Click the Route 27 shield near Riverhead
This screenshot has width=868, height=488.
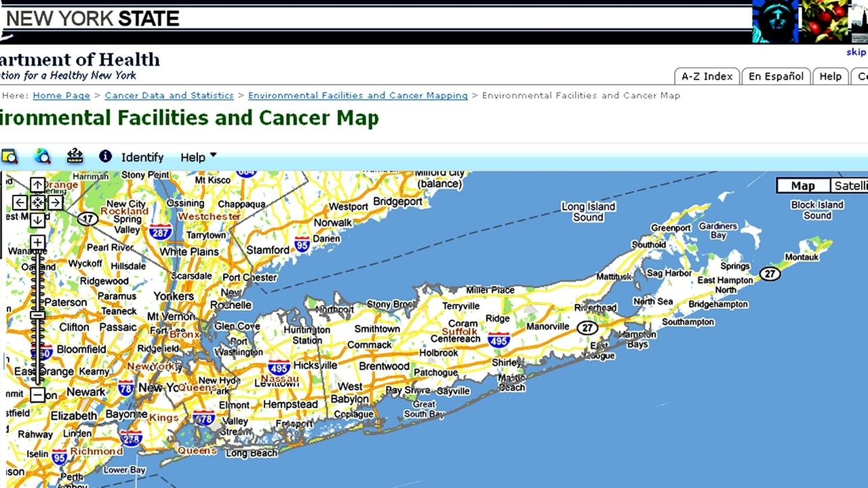(x=587, y=328)
